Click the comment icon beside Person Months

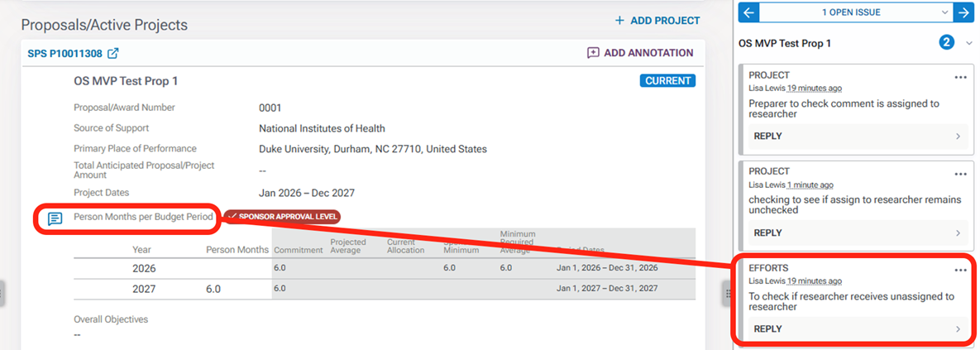55,218
